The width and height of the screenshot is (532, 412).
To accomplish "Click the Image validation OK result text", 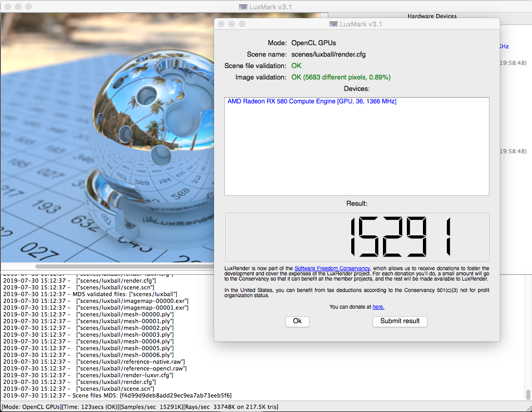I will coord(341,77).
